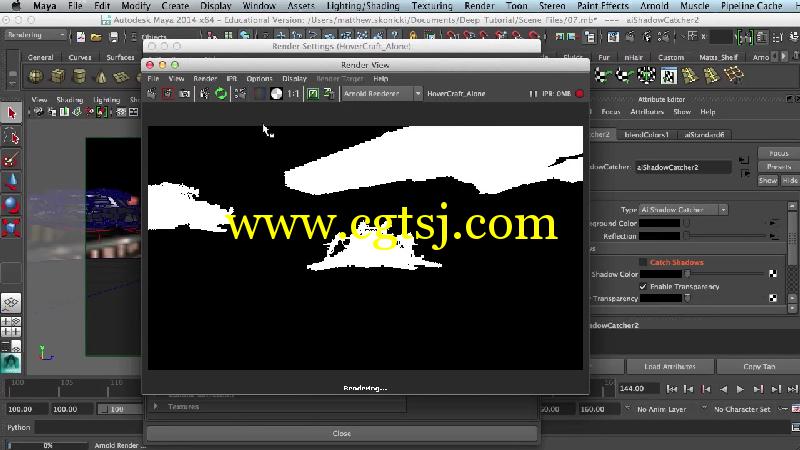Viewport: 800px width, 450px height.
Task: Switch to aiStandard6 tab
Action: 704,135
